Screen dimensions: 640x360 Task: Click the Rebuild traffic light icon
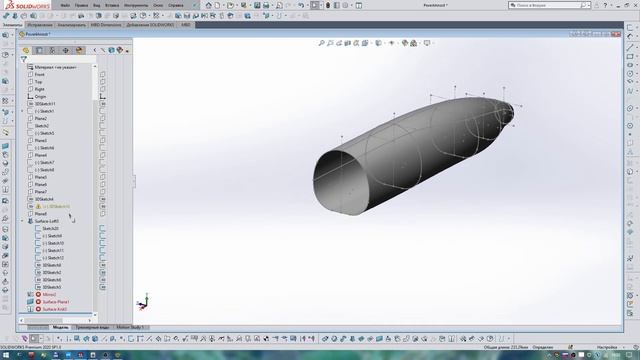pos(328,5)
